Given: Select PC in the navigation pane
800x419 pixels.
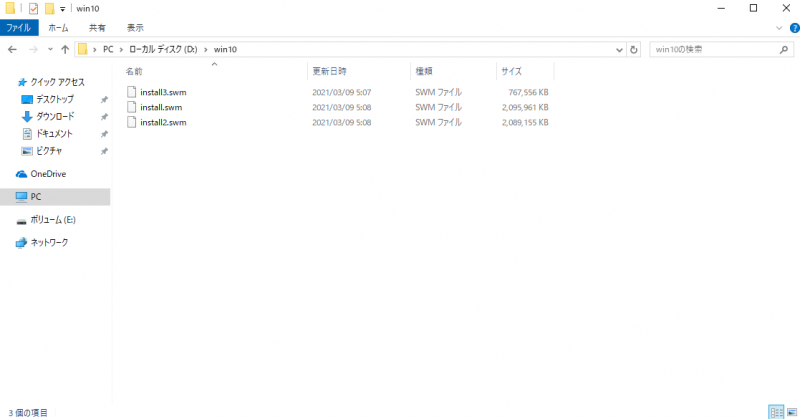Looking at the screenshot, I should 55,197.
